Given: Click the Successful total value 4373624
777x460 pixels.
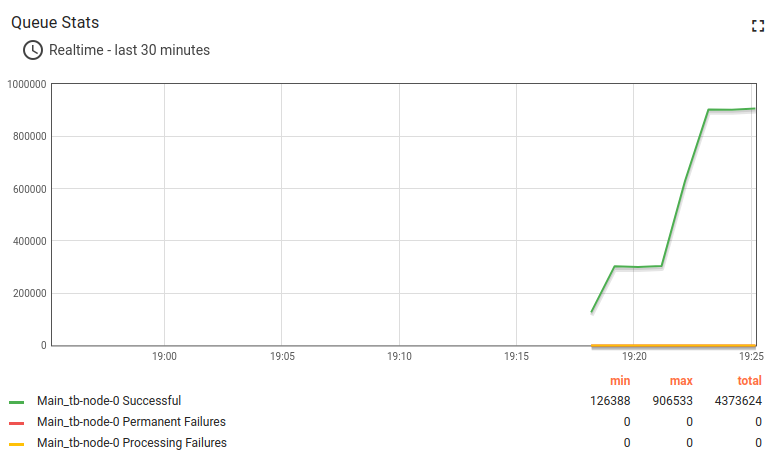Looking at the screenshot, I should [738, 401].
